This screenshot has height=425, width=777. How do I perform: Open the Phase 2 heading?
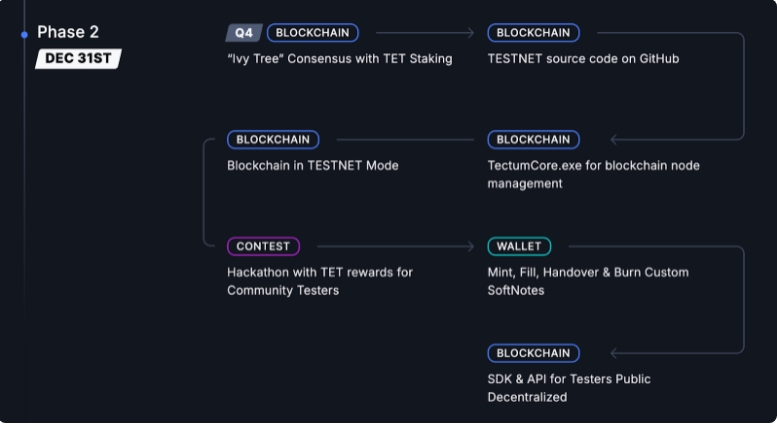(68, 32)
